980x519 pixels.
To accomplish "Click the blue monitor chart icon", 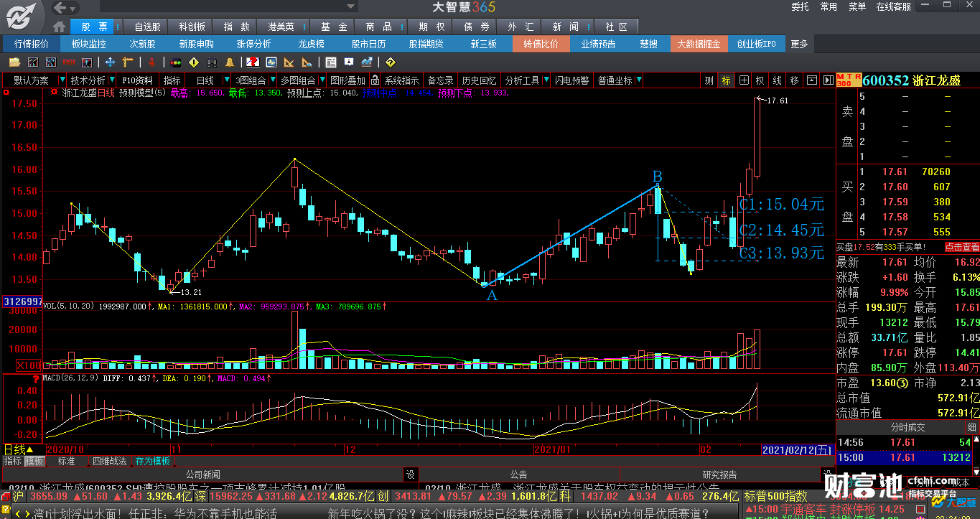I will 271,62.
